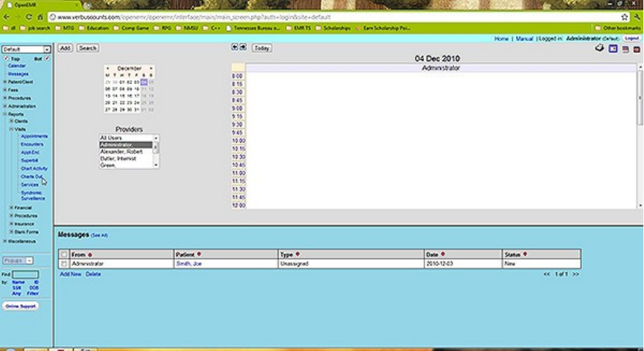The image size is (644, 351).
Task: Check the Administrator message row checkbox
Action: click(64, 264)
